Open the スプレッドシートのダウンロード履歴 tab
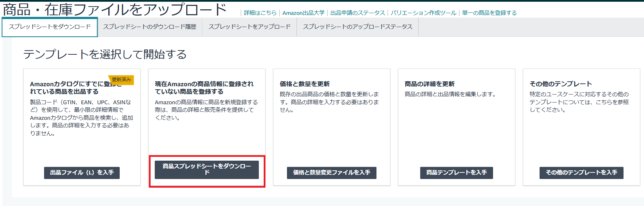The width and height of the screenshot is (644, 206). (150, 27)
